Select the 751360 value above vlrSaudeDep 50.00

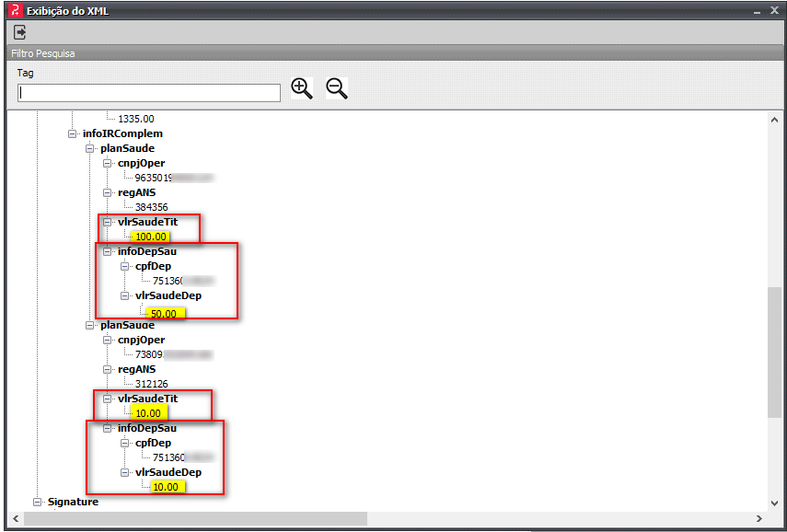tap(184, 281)
